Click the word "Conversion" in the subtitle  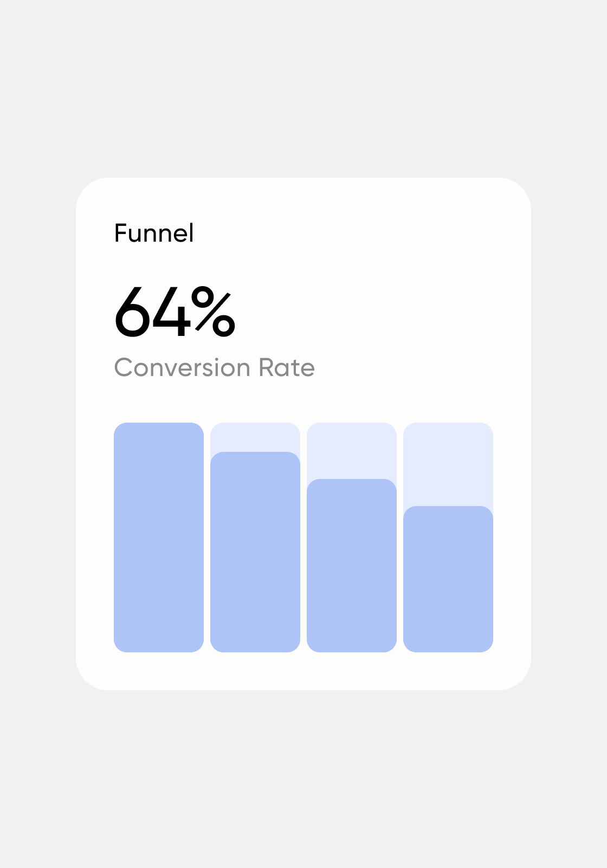click(x=182, y=368)
